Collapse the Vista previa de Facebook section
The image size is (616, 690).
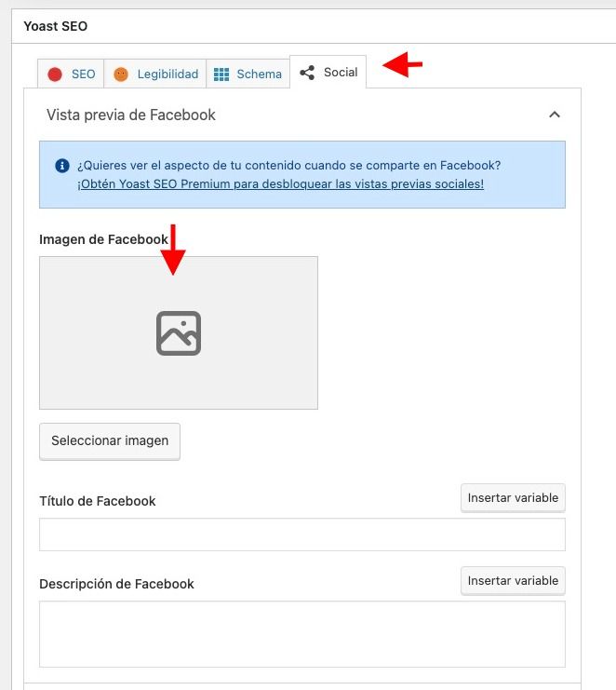click(555, 115)
